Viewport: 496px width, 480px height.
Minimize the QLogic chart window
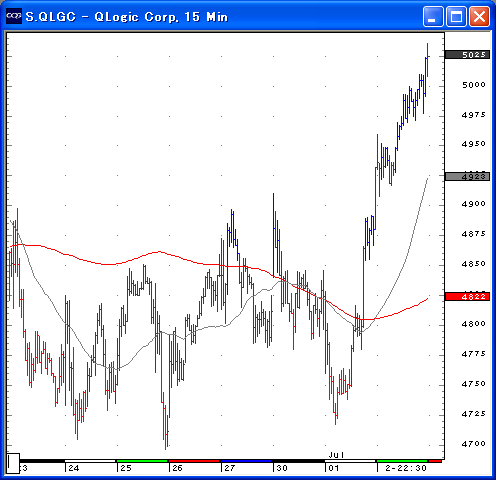click(x=433, y=16)
